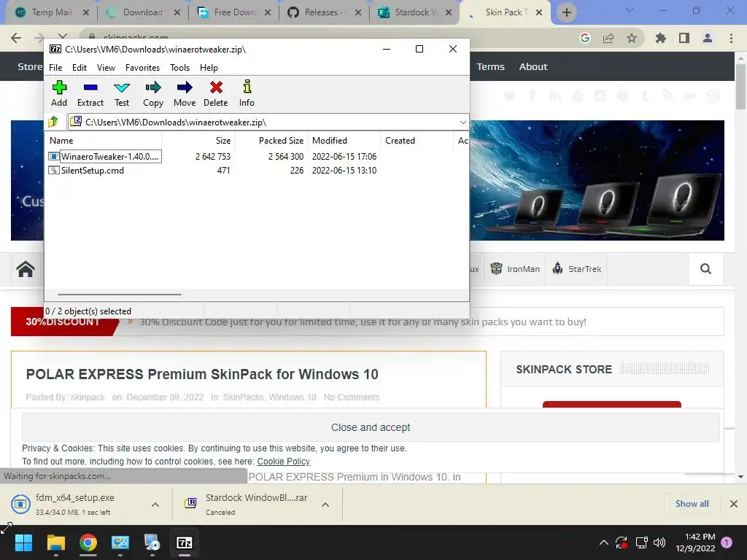This screenshot has height=560, width=747.
Task: Toggle the Chrome side panel
Action: [x=684, y=38]
